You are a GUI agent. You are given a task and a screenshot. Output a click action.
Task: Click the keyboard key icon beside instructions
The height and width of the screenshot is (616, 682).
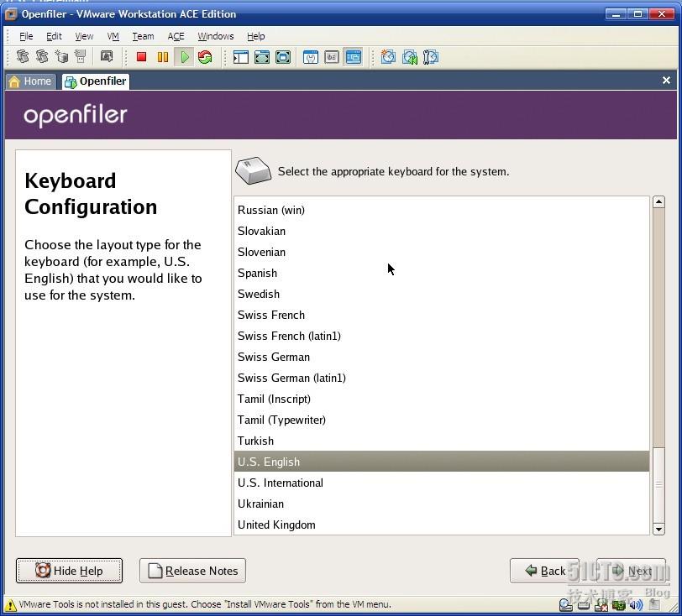click(x=253, y=170)
